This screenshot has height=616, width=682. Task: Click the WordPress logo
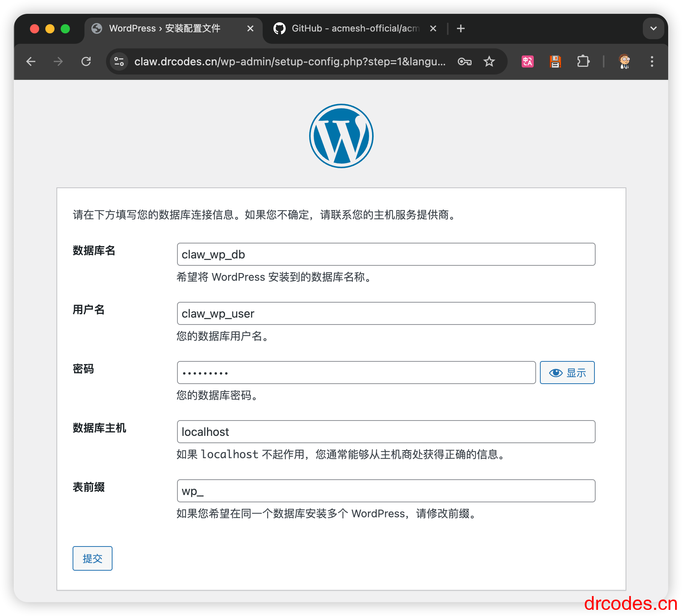341,136
